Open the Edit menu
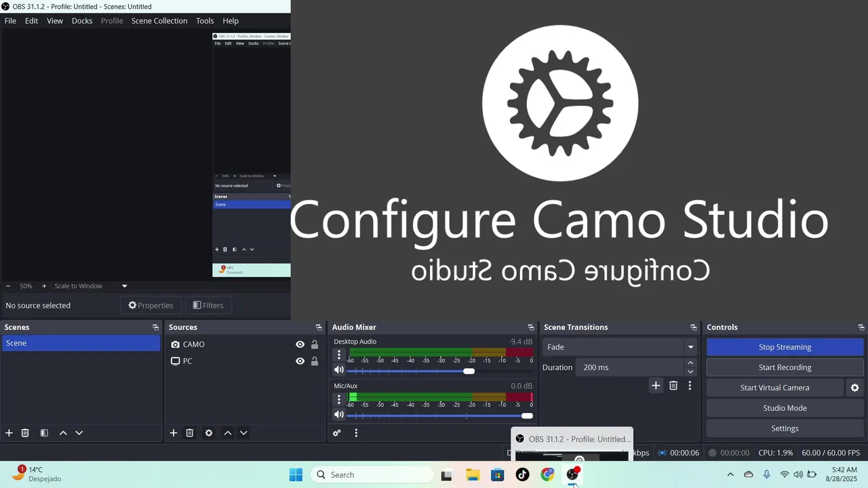868x488 pixels. coord(32,21)
